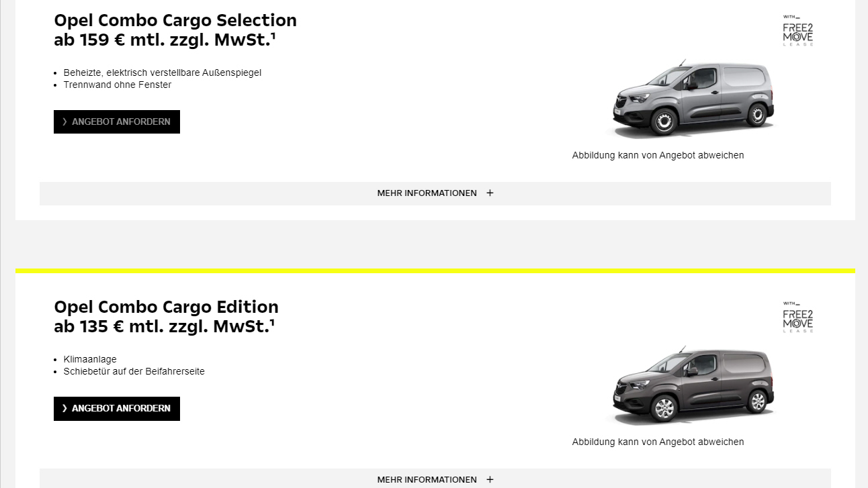This screenshot has height=488, width=868.
Task: Expand more information for Combo Cargo Selection
Action: click(435, 193)
